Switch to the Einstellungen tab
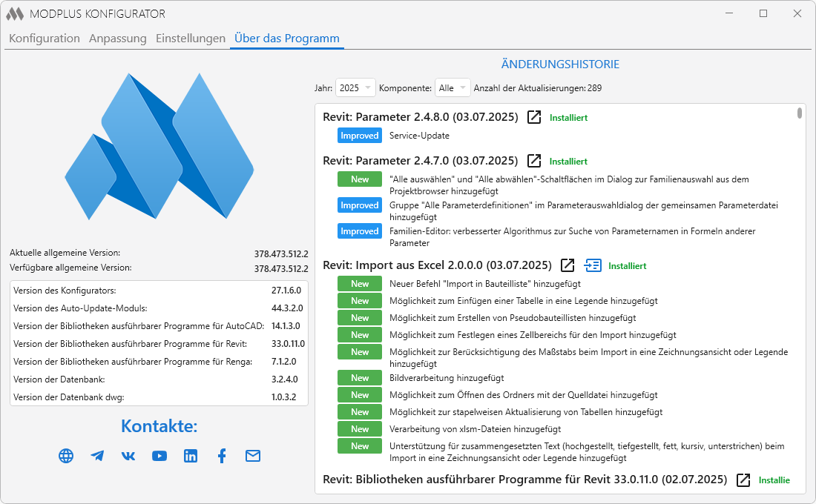 click(191, 39)
